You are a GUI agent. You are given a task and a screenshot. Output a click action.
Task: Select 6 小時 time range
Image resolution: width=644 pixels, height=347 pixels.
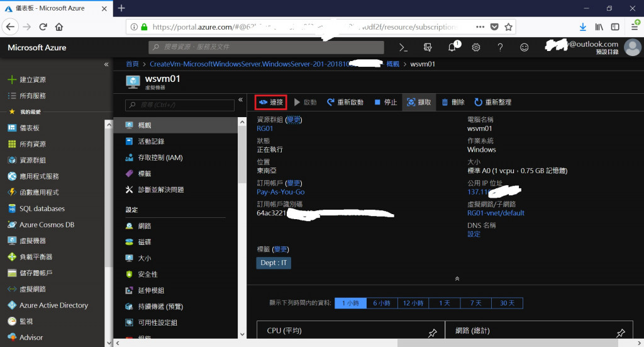pyautogui.click(x=382, y=303)
